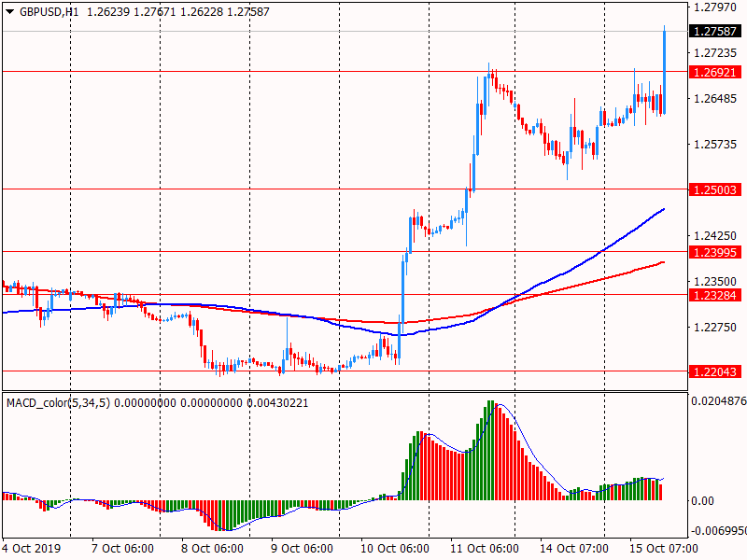Click the 8 Oct 06:00 time label
The image size is (747, 560).
[213, 549]
